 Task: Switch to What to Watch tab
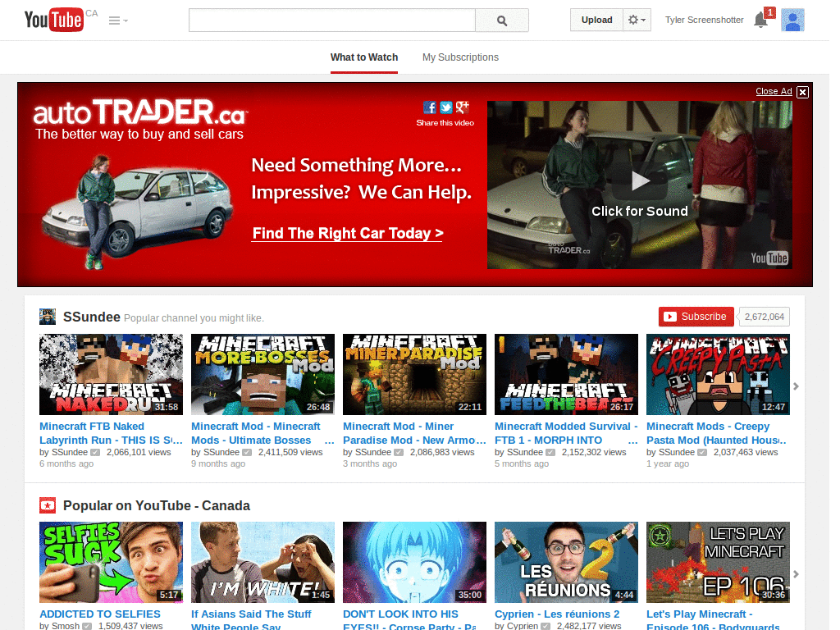point(364,57)
